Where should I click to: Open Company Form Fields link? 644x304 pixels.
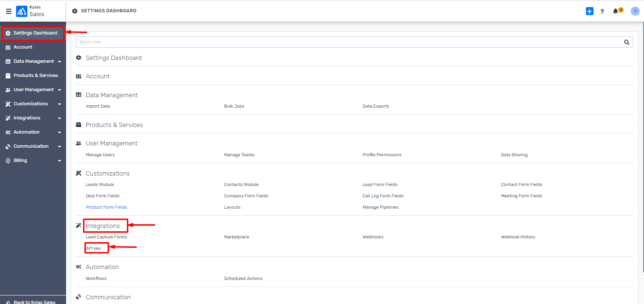(x=246, y=196)
